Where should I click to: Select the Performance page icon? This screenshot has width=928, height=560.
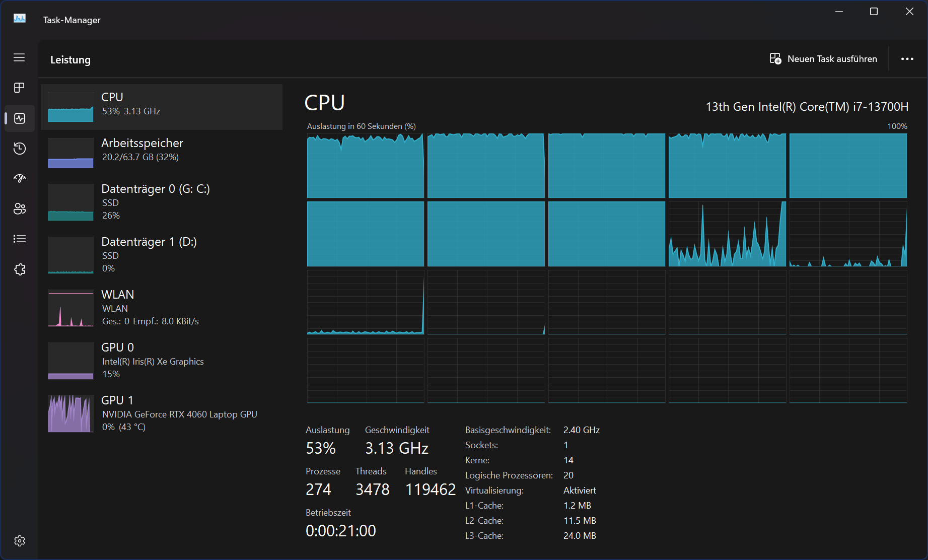tap(19, 118)
